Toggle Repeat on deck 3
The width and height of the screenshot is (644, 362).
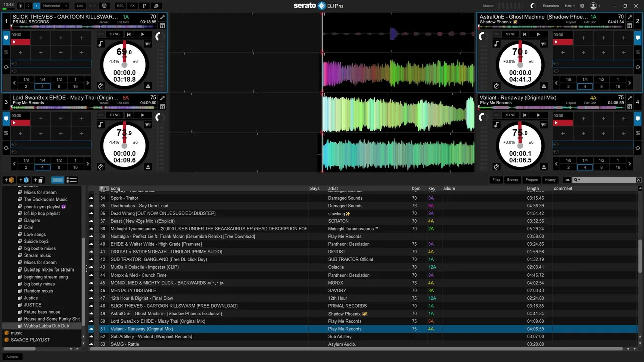pyautogui.click(x=103, y=103)
